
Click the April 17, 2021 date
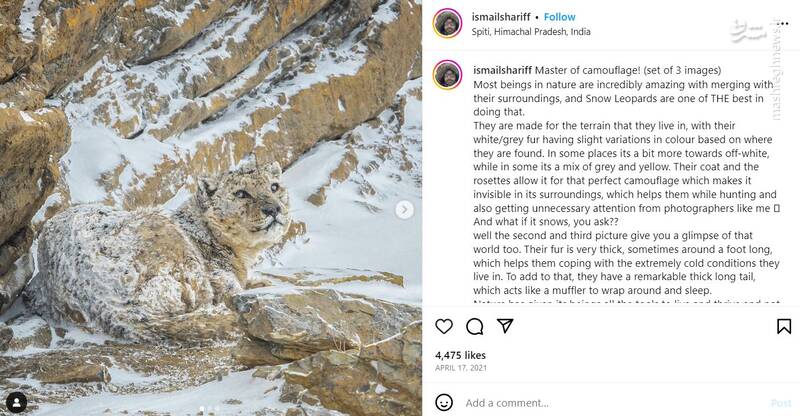(x=460, y=369)
